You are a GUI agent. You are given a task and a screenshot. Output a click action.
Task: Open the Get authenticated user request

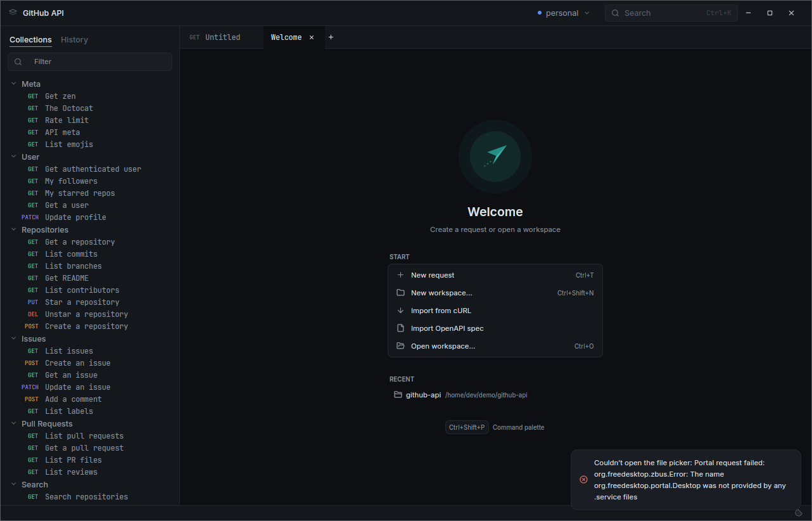point(90,169)
